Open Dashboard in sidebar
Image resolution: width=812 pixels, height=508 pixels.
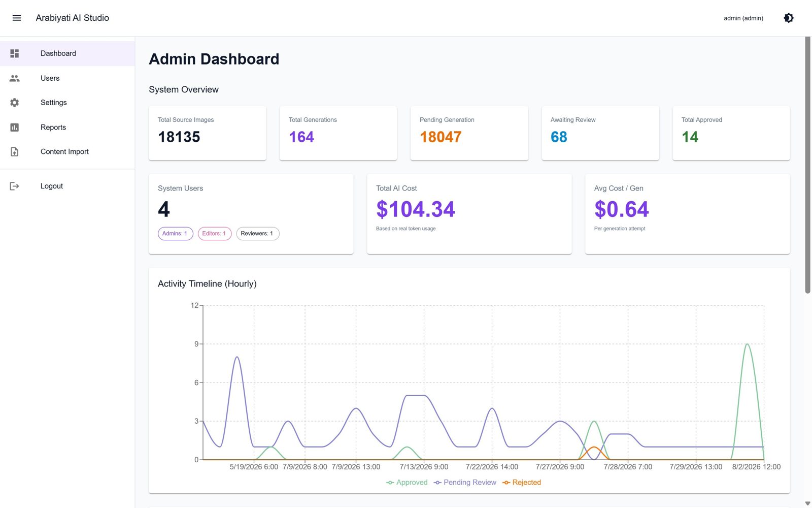click(67, 53)
